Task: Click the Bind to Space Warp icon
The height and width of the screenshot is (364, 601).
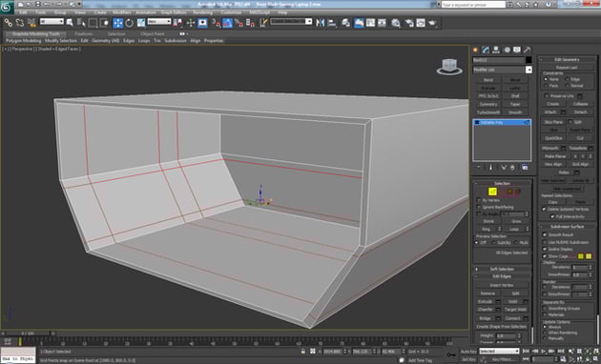Action: point(31,23)
